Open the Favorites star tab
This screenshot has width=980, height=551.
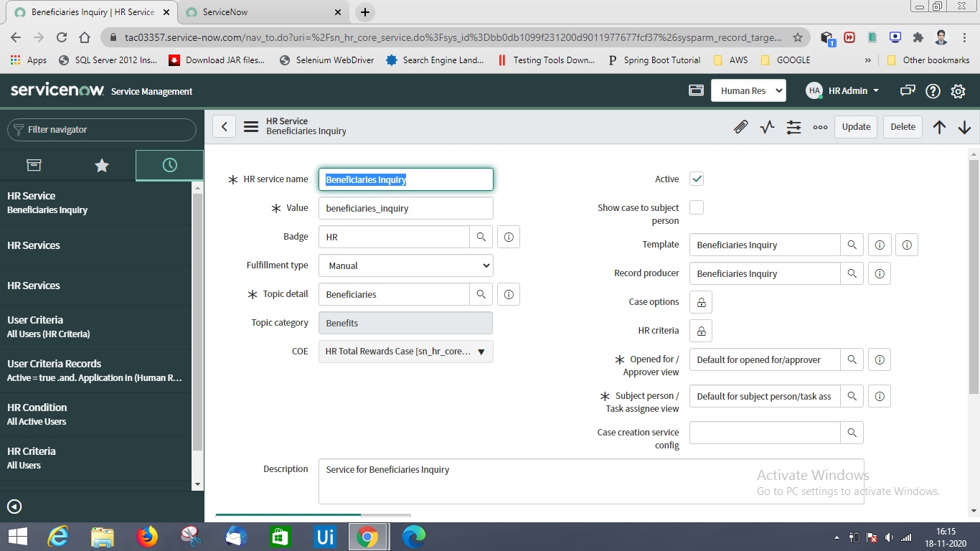tap(102, 165)
